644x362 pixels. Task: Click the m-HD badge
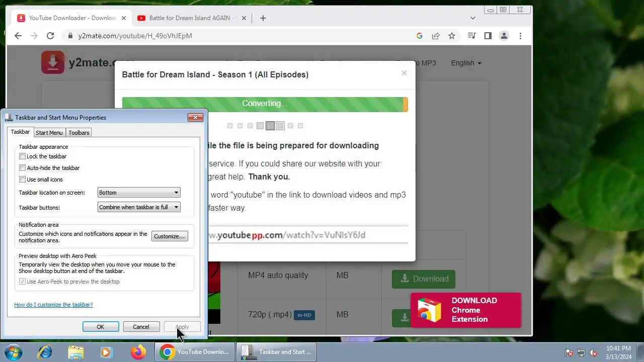click(304, 315)
